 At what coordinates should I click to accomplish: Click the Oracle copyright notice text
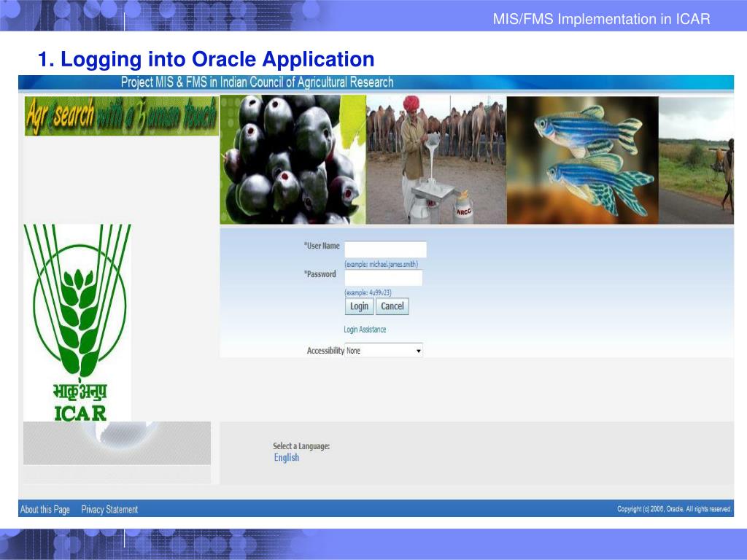pos(674,509)
